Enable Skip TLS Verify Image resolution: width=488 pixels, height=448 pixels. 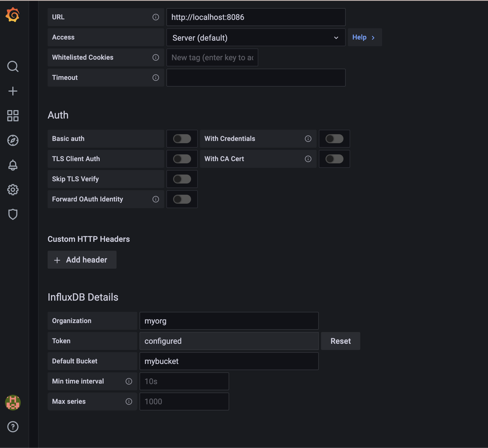coord(182,179)
